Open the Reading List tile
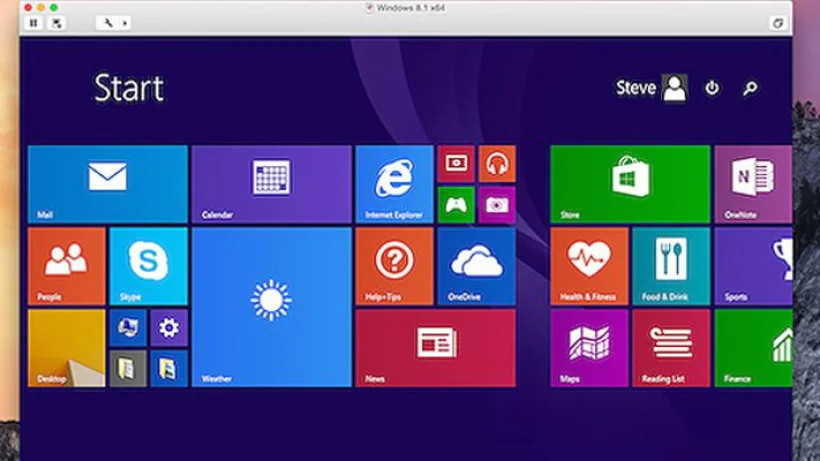The height and width of the screenshot is (461, 820). click(671, 348)
